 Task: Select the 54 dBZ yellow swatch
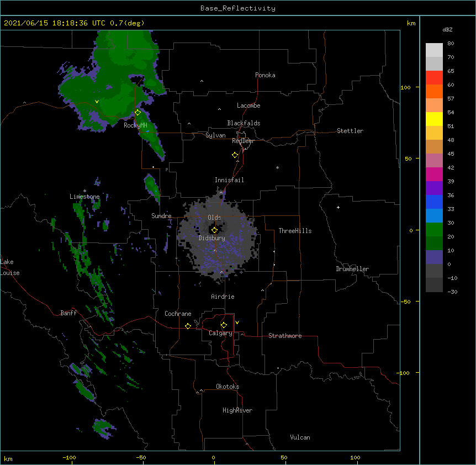coord(434,119)
